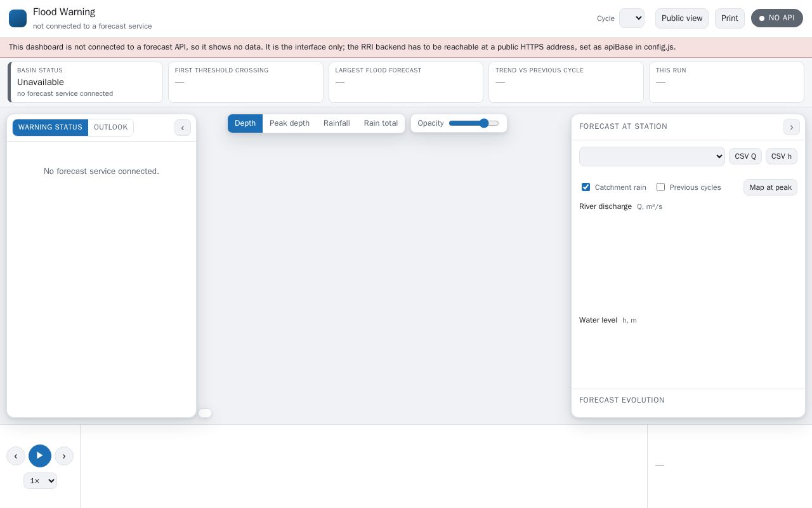Click the small white pill below the Warning Status panel
The height and width of the screenshot is (508, 812).
tap(205, 413)
